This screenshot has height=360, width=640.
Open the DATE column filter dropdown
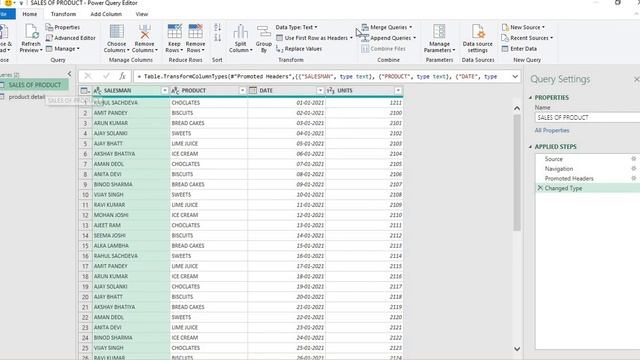[320, 91]
